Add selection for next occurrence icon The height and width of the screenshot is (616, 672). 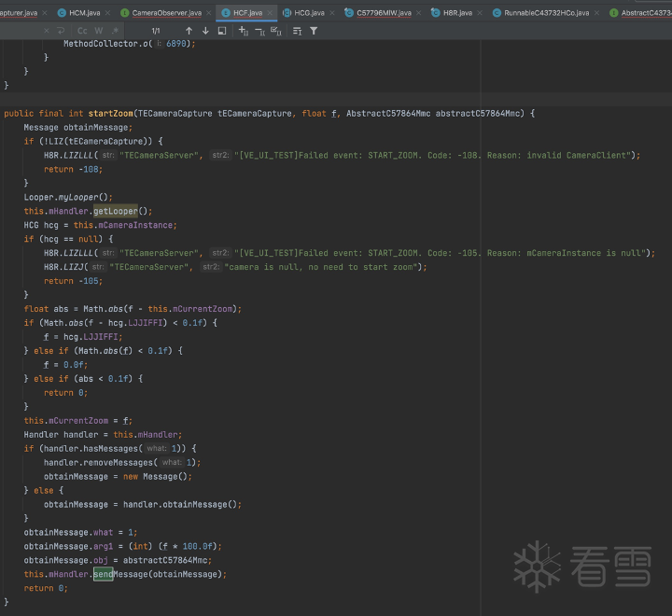coord(244,31)
